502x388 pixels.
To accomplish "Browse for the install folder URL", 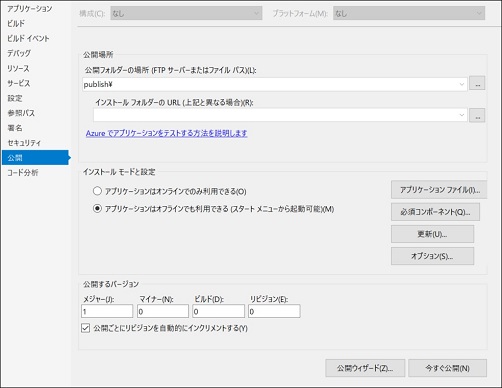I will 477,115.
